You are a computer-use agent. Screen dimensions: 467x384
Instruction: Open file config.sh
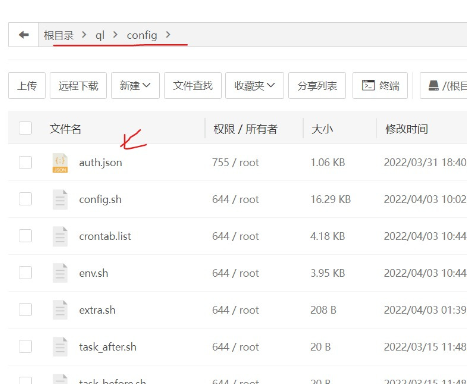100,199
